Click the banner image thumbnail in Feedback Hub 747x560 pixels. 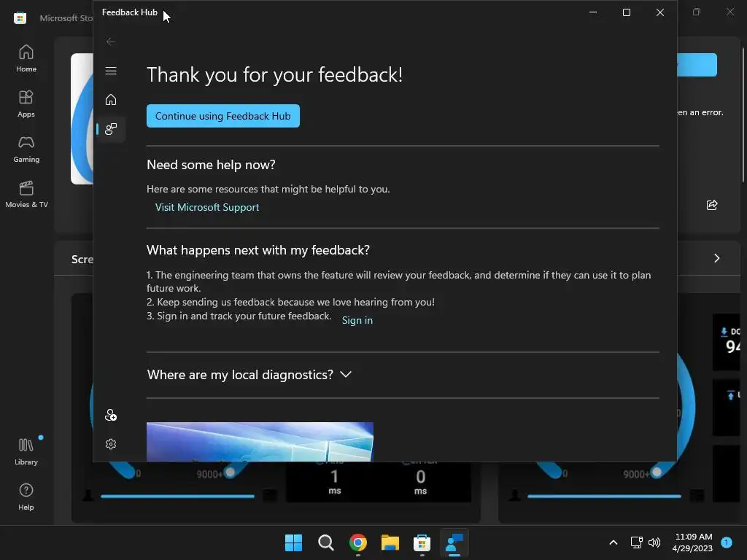point(260,441)
